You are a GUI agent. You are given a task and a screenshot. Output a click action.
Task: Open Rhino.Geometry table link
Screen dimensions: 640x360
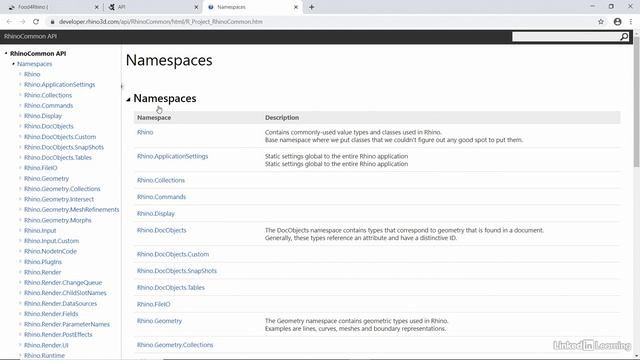click(159, 321)
